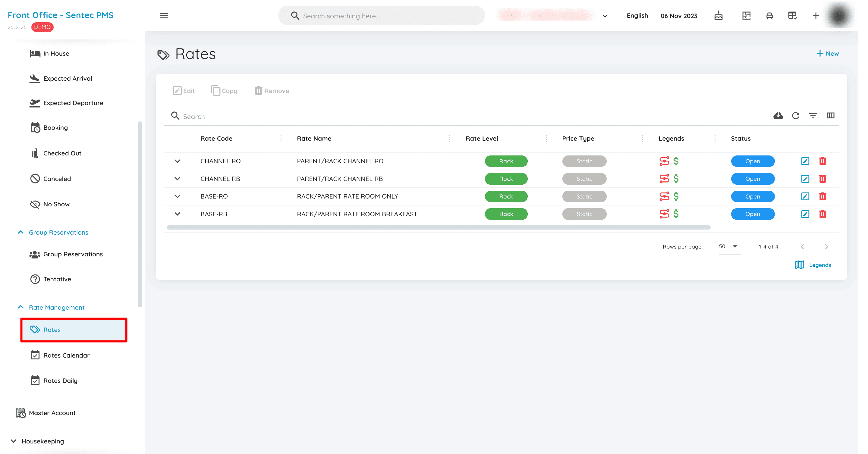Edit the BASE-RB rate row
Viewport: 868px width, 454px height.
click(805, 214)
